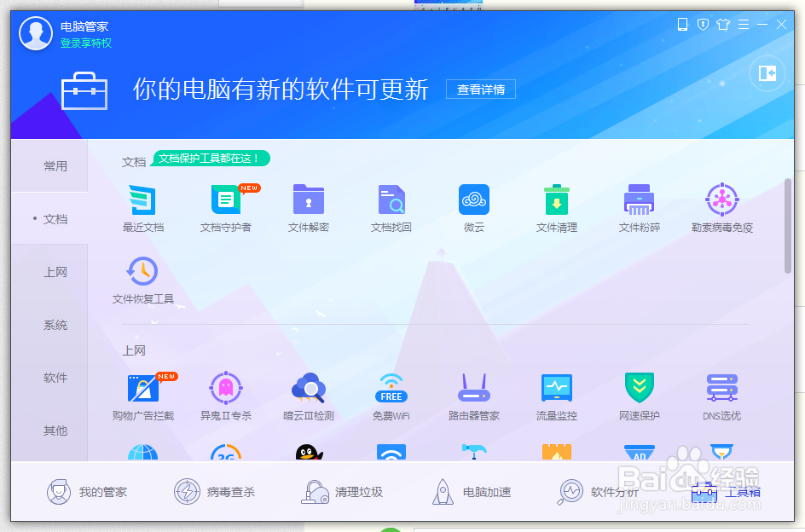Open the 购物广告拦截 tool
Screen dimensions: 805x532
pos(143,396)
